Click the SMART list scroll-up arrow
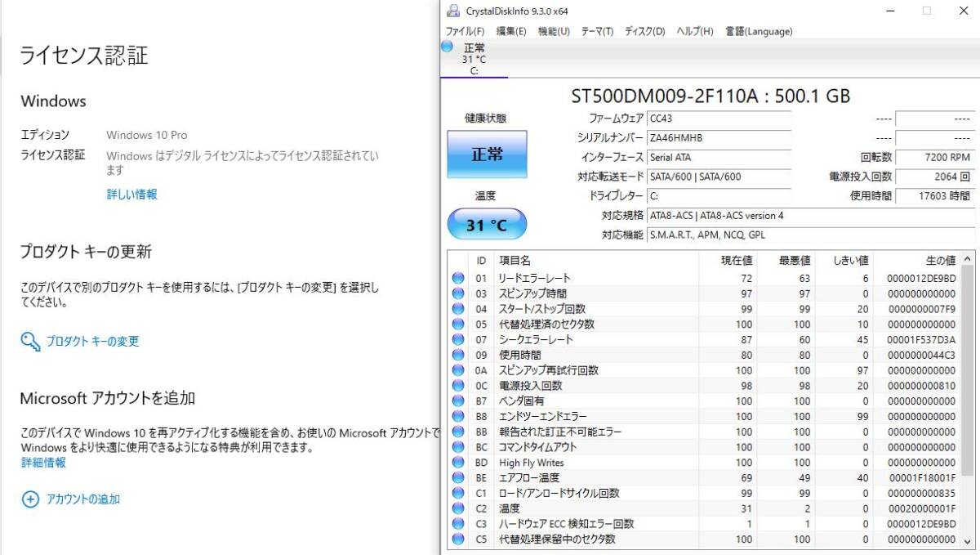The height and width of the screenshot is (555, 980). point(968,259)
